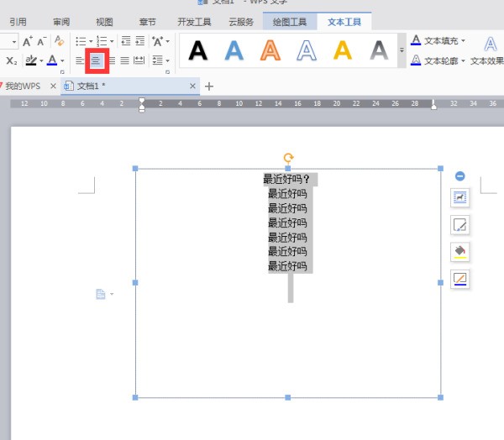504x440 pixels.
Task: Toggle subscript formatting
Action: click(9, 60)
